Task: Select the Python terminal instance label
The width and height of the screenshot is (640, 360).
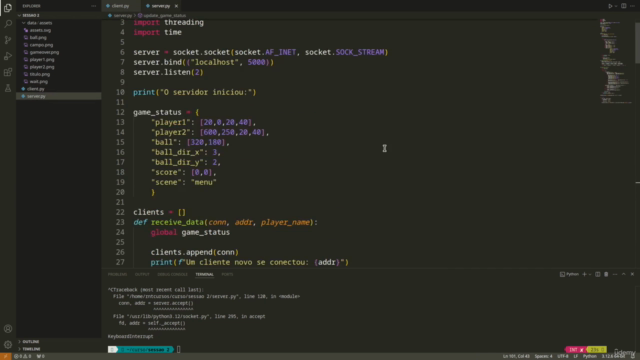Action: tap(569, 274)
